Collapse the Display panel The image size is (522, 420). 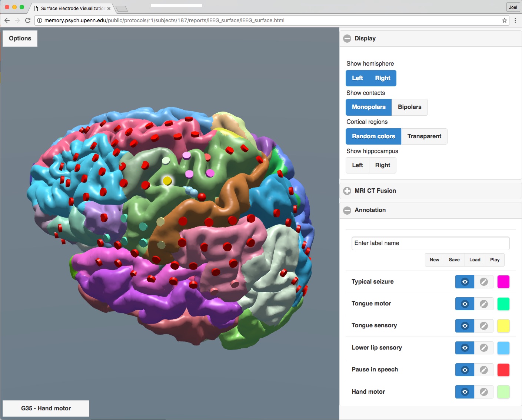pyautogui.click(x=347, y=39)
